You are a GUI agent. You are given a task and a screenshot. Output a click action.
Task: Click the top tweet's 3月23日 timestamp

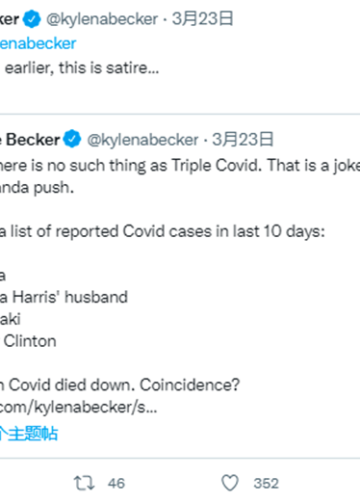coord(203,19)
